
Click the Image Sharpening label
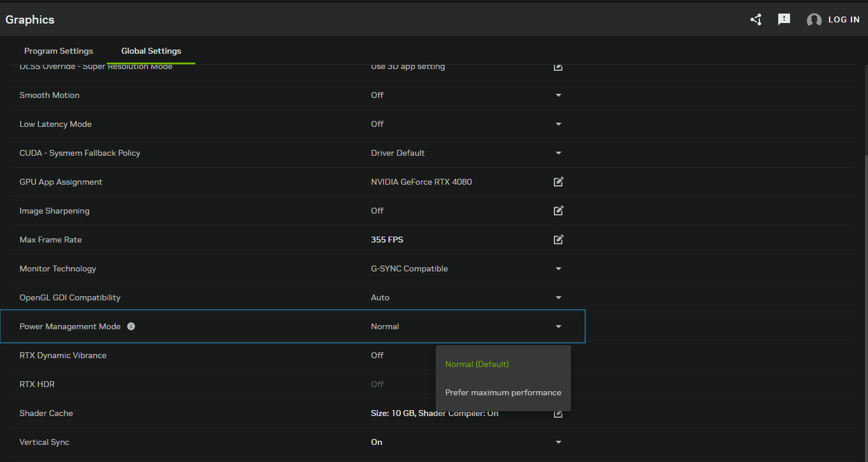pyautogui.click(x=54, y=211)
